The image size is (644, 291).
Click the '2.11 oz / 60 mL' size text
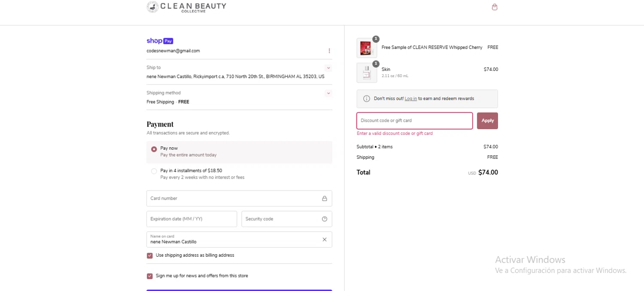pyautogui.click(x=395, y=76)
